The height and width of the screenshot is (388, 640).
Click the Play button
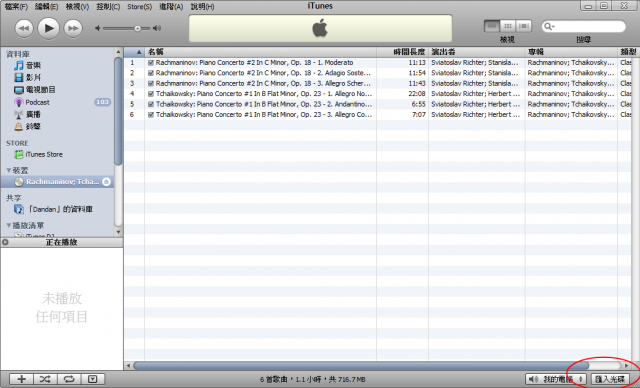click(x=49, y=28)
